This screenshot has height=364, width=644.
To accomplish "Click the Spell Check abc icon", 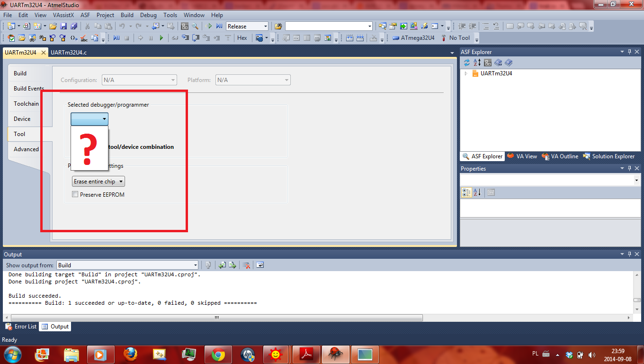I will pos(84,38).
